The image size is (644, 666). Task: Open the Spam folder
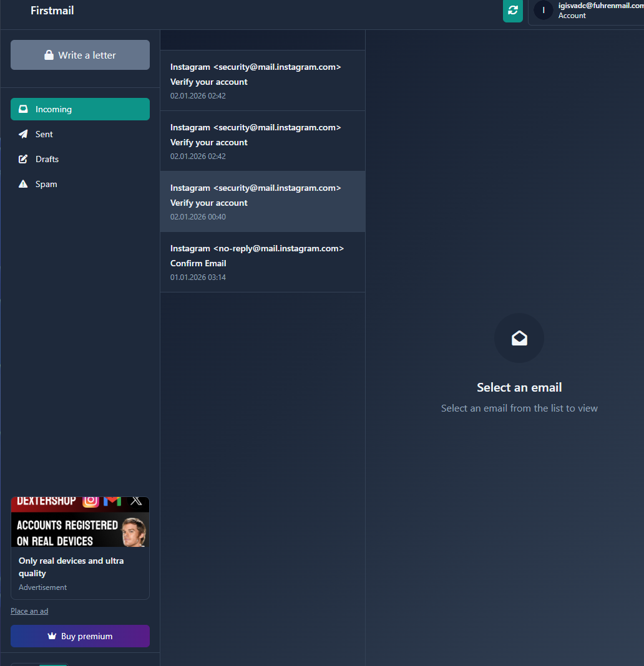click(x=80, y=184)
